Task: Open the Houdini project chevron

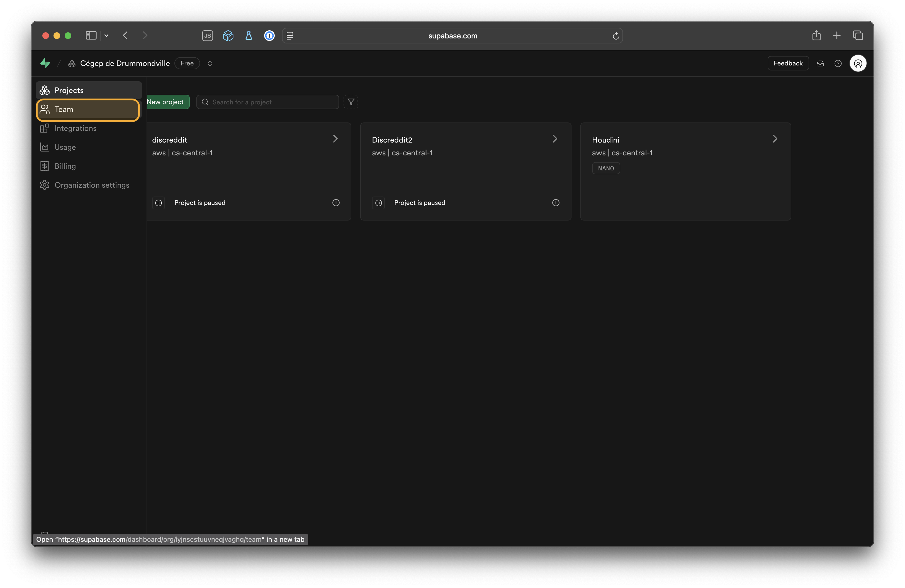Action: [x=775, y=139]
